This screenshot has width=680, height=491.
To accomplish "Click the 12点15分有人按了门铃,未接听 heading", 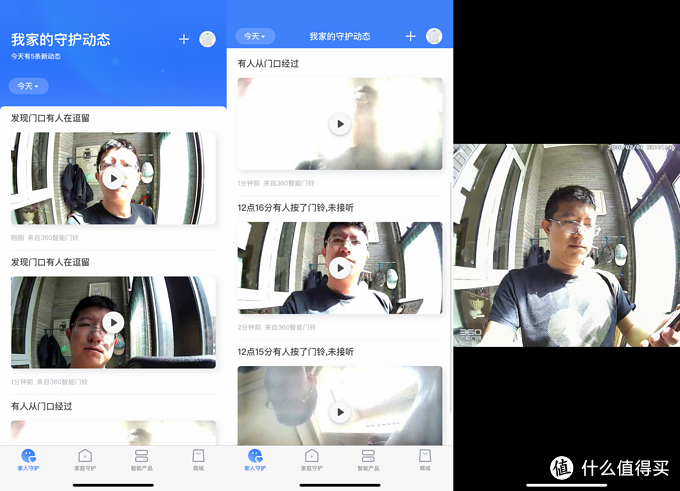I will [295, 352].
